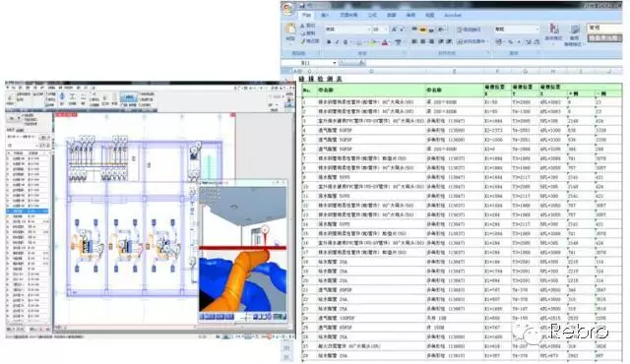Image resolution: width=630 pixels, height=364 pixels.
Task: Switch to the Home tab in Excel
Action: pos(306,16)
